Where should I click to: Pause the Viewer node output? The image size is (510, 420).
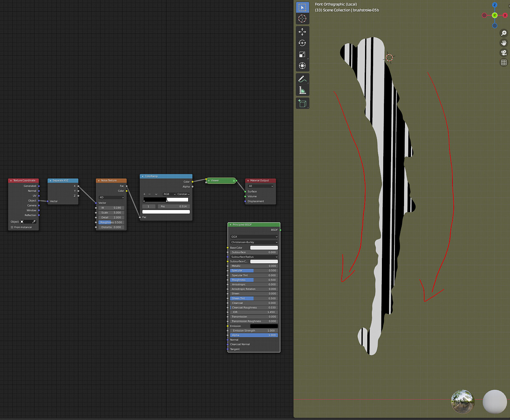pos(234,180)
